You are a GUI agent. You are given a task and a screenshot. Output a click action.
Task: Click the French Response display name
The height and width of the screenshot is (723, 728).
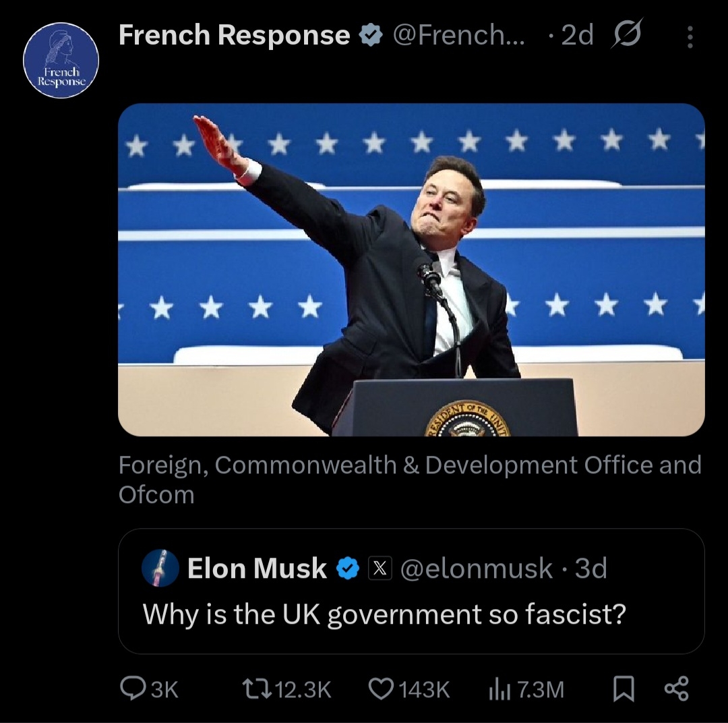(x=234, y=35)
